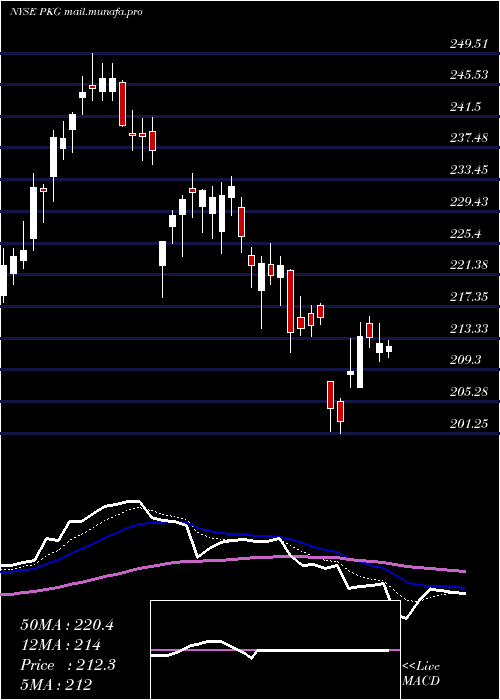Click the 237.48 price level label
The height and width of the screenshot is (700, 500).
point(468,138)
